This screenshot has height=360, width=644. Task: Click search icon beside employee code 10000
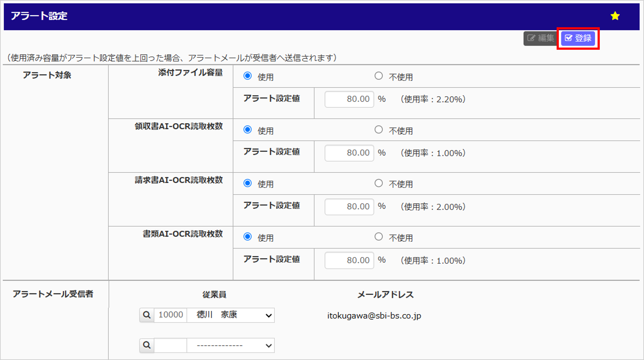[147, 315]
